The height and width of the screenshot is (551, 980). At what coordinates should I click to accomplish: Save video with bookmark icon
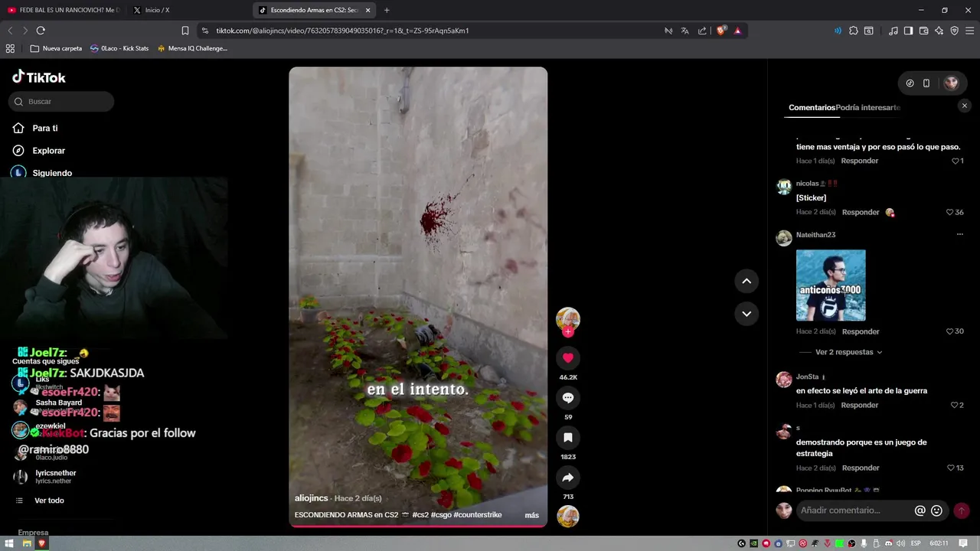pos(568,438)
